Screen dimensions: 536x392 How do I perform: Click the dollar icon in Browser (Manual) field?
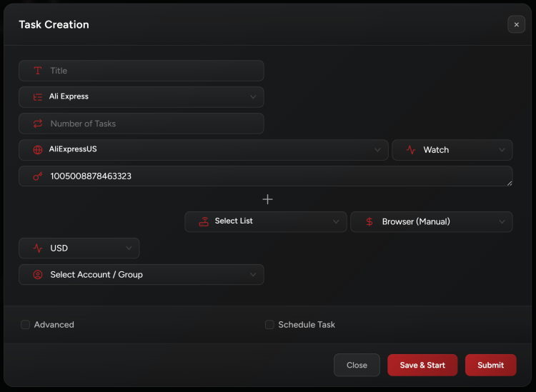(x=369, y=221)
